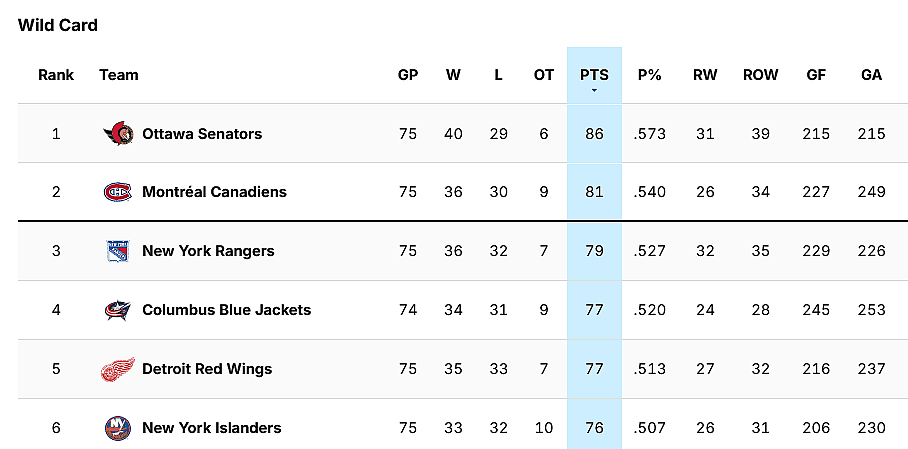Click the Columbus Blue Jackets logo
The width and height of the screenshot is (908, 449).
pyautogui.click(x=118, y=310)
